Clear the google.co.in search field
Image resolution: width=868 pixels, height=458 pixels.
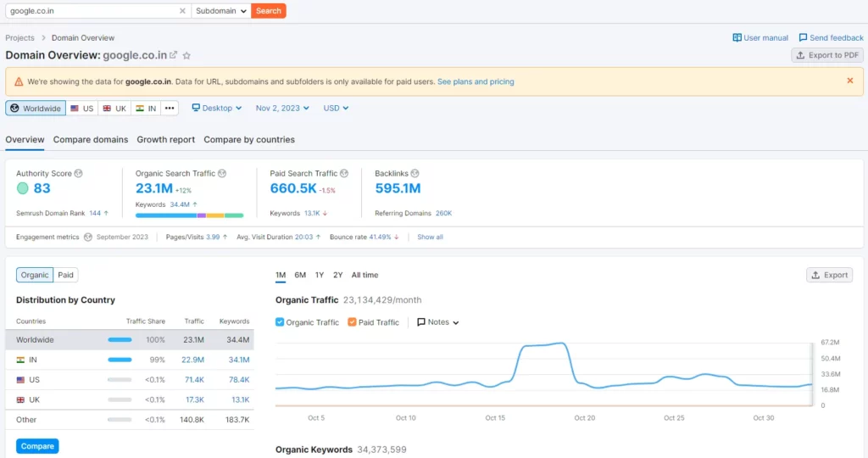click(182, 10)
